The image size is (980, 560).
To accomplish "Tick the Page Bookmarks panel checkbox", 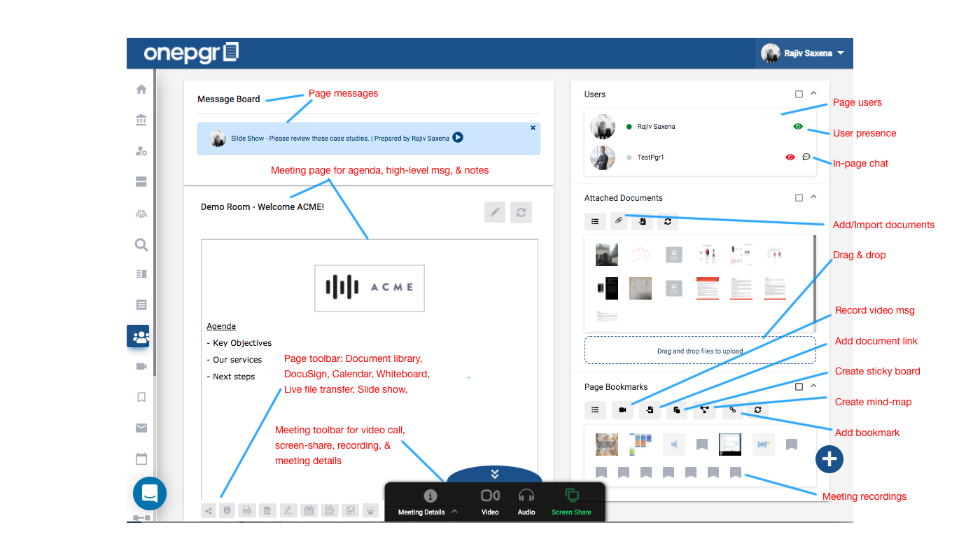I will [x=799, y=386].
